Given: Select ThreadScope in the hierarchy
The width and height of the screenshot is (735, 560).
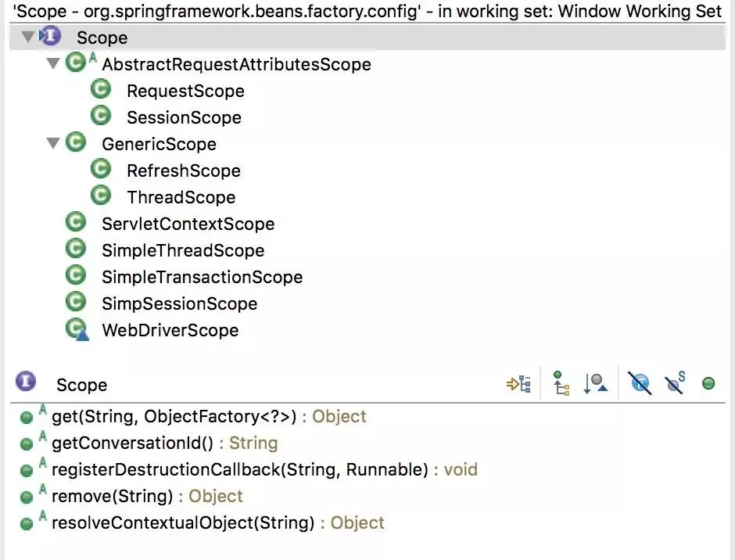Looking at the screenshot, I should [181, 197].
